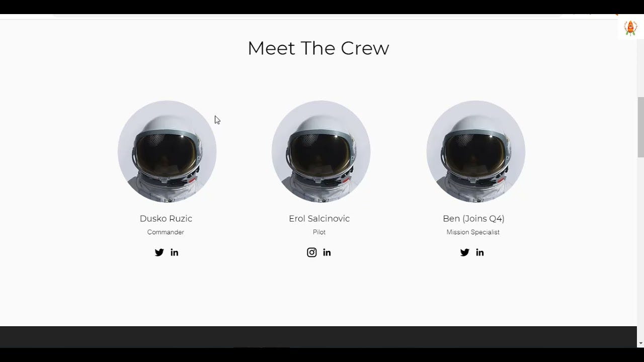Click the Pilot role label
Image resolution: width=644 pixels, height=362 pixels.
pos(319,232)
